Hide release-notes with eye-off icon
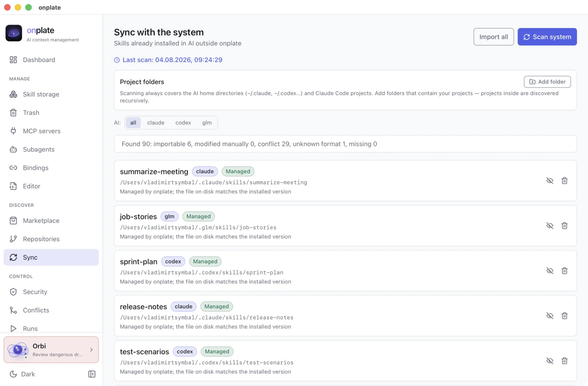The width and height of the screenshot is (588, 386). pyautogui.click(x=550, y=316)
